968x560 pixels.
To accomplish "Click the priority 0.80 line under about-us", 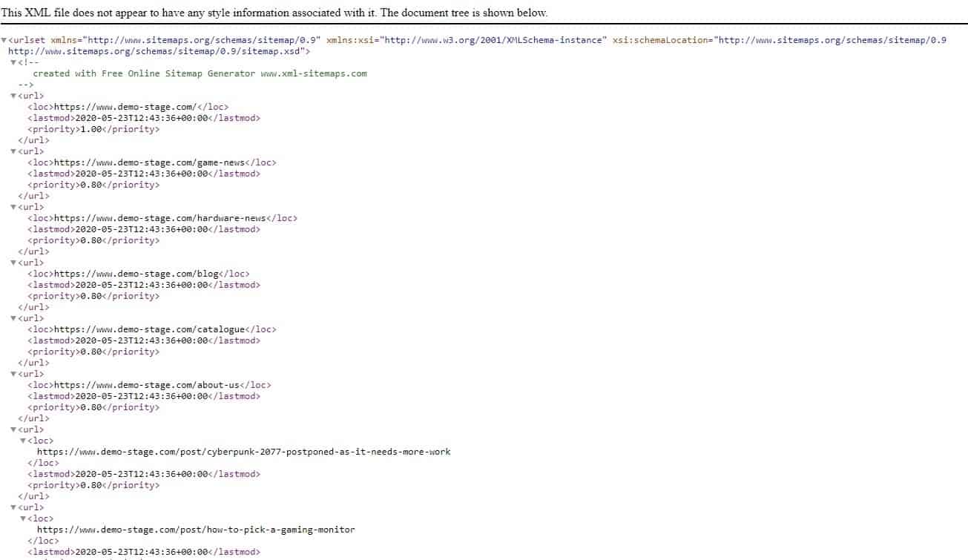I will click(x=93, y=407).
